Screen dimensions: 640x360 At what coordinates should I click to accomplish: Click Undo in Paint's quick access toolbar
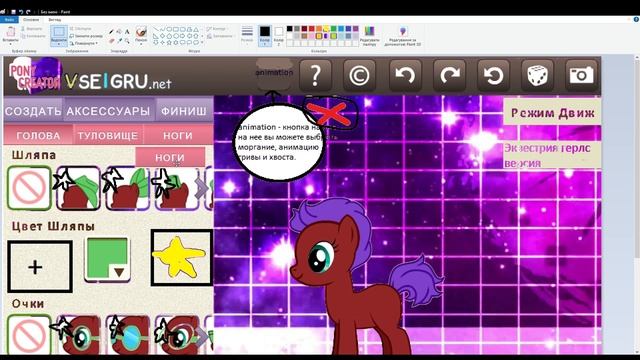tap(21, 12)
